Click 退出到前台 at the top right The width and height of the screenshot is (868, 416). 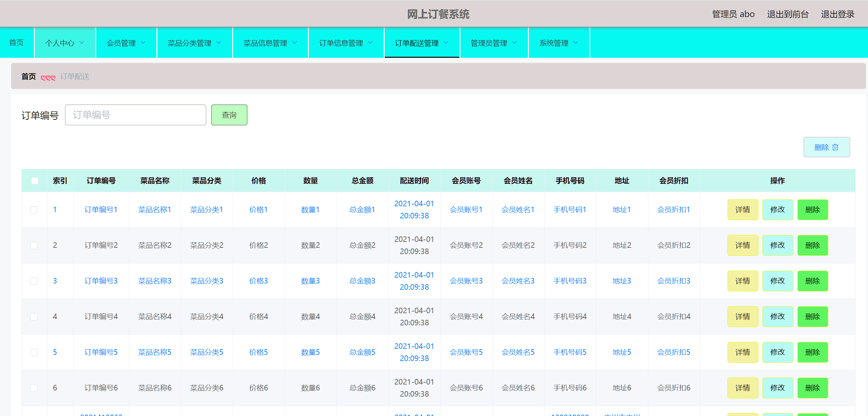tap(787, 14)
